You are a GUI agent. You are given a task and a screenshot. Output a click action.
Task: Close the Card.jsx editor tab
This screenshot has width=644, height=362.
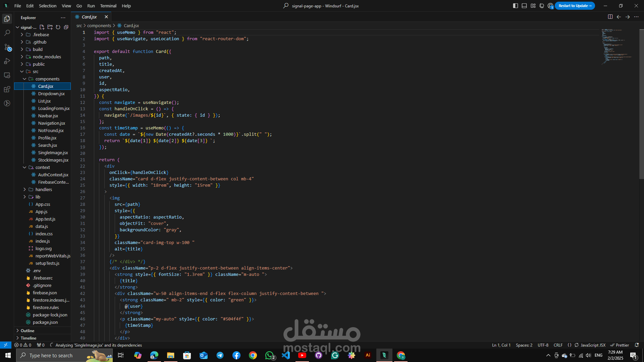tap(106, 17)
